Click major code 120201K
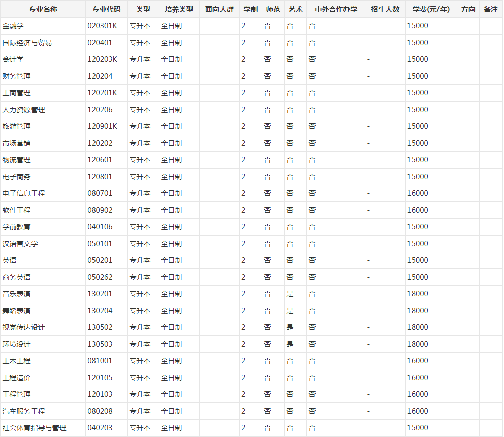504x437 pixels. (x=102, y=93)
